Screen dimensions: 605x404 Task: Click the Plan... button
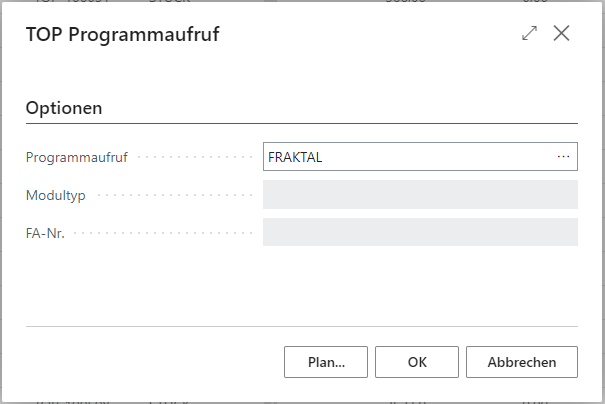click(326, 363)
